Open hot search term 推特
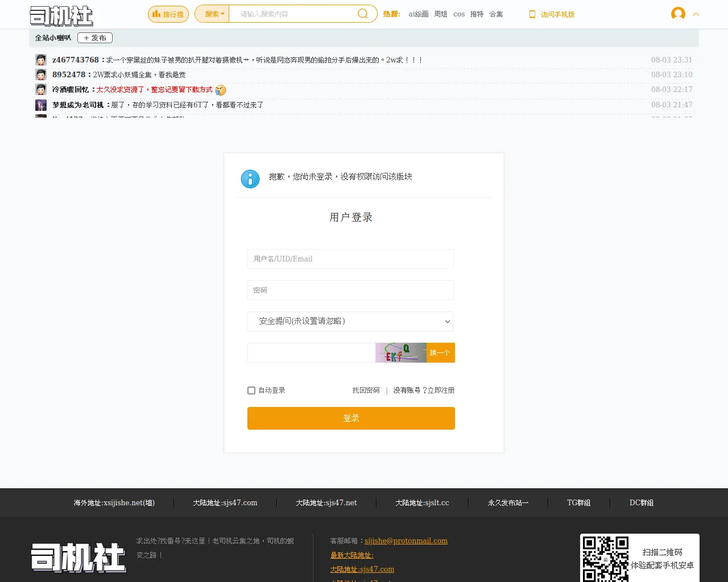Image resolution: width=728 pixels, height=582 pixels. (x=477, y=14)
